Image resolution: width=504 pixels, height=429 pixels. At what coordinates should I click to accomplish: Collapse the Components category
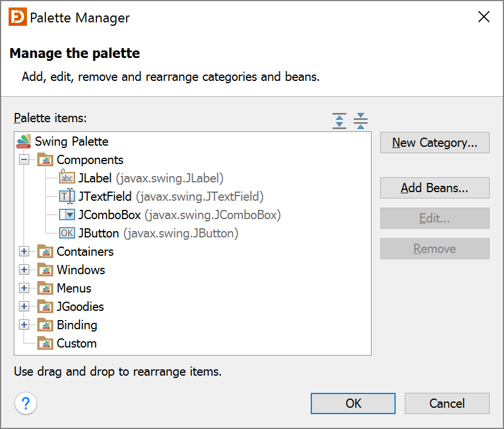(24, 159)
